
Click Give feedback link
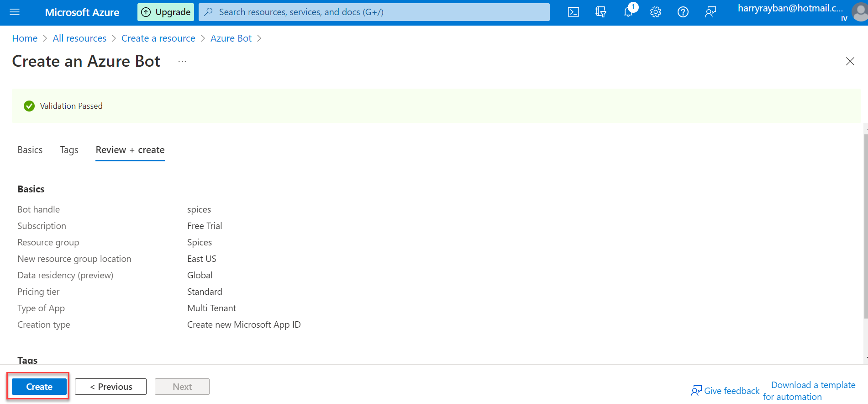tap(725, 391)
